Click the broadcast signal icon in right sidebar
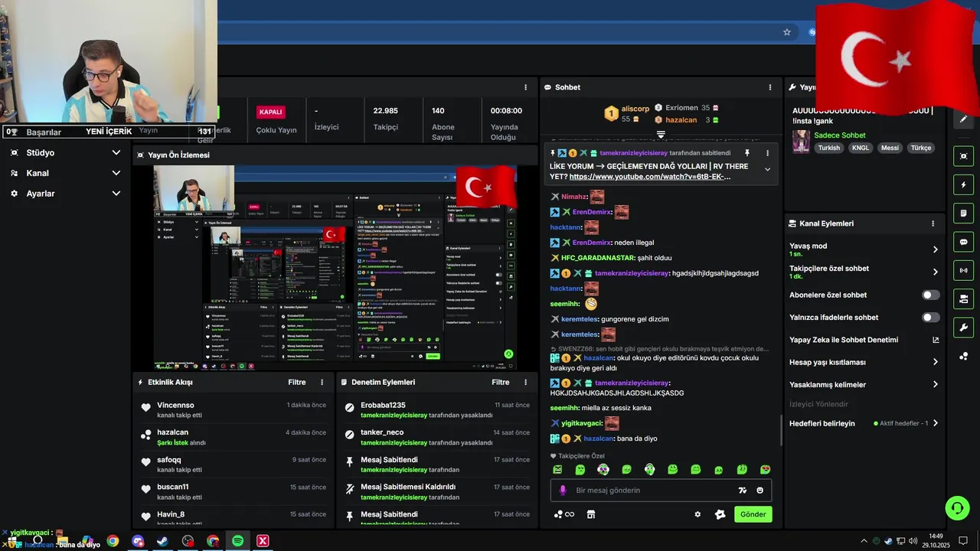The width and height of the screenshot is (980, 551). point(963,270)
